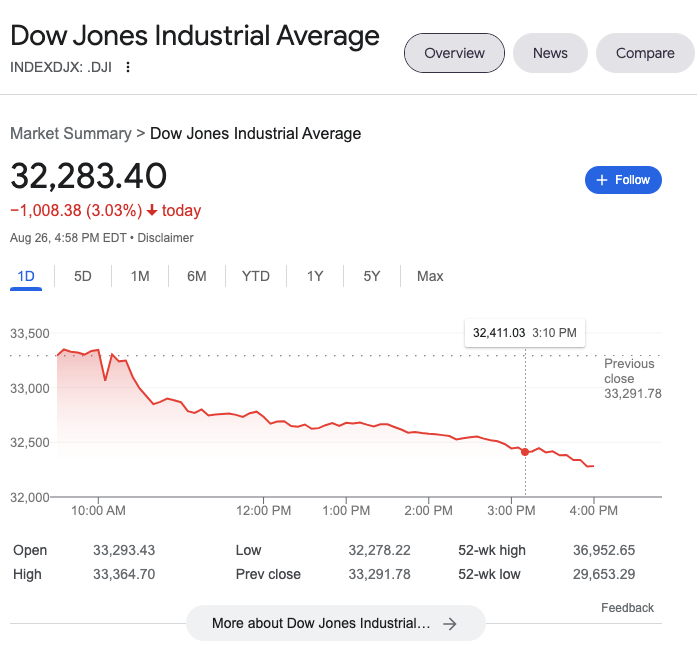Display the 6M chart range
This screenshot has height=647, width=697.
197,276
